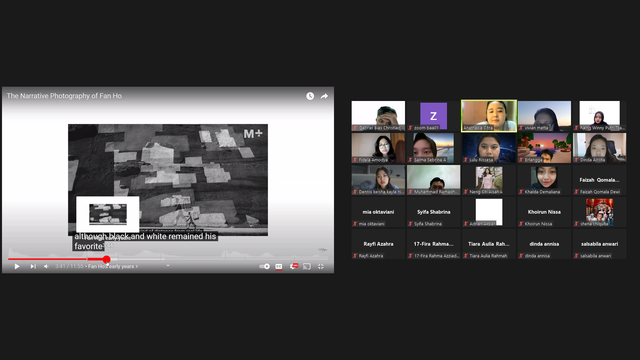Select Salma Sabrina A's video tile
640x360 pixels.
(433, 148)
